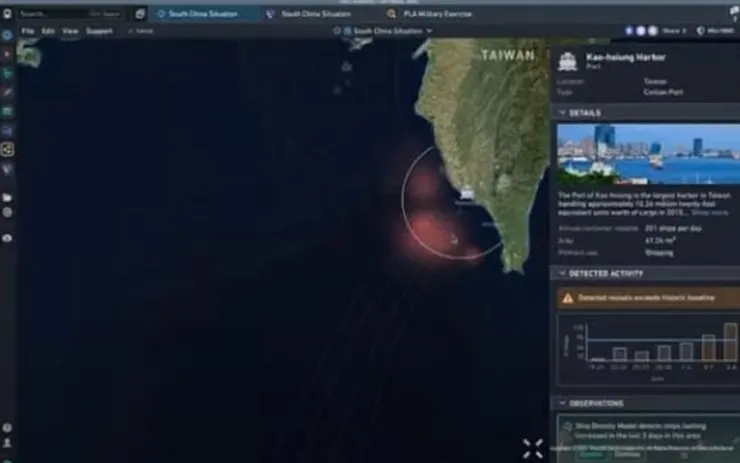Click the shield icon right of Share

point(701,31)
